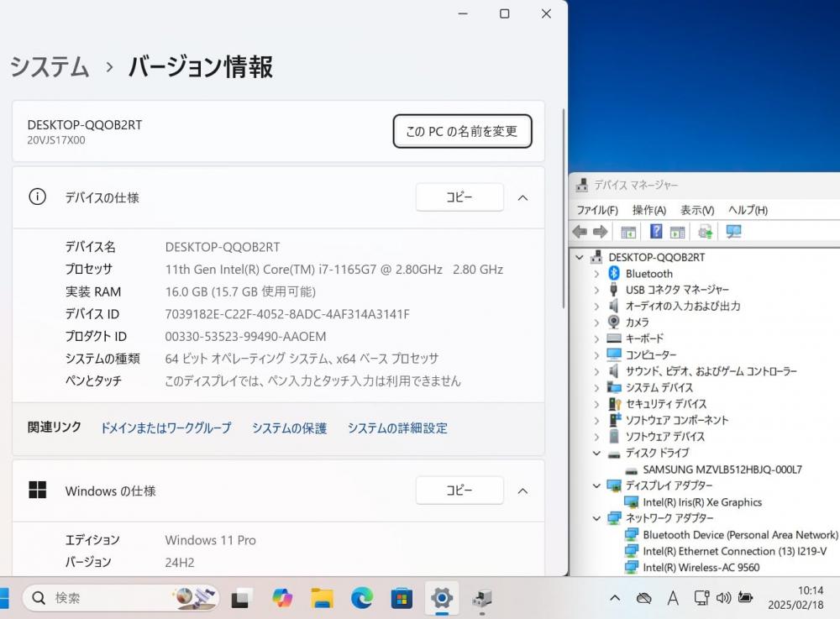Image resolution: width=840 pixels, height=619 pixels.
Task: Open ドメインまたはワークグループ link
Action: (166, 428)
